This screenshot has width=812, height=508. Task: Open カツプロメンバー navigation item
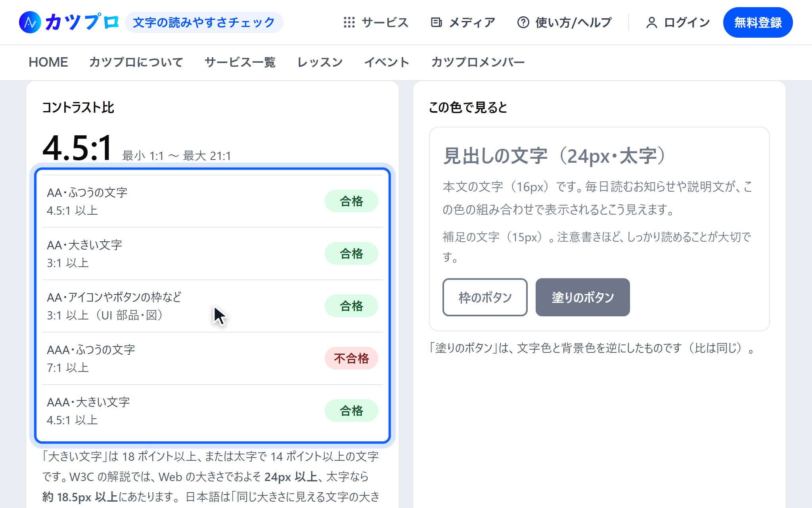(478, 62)
